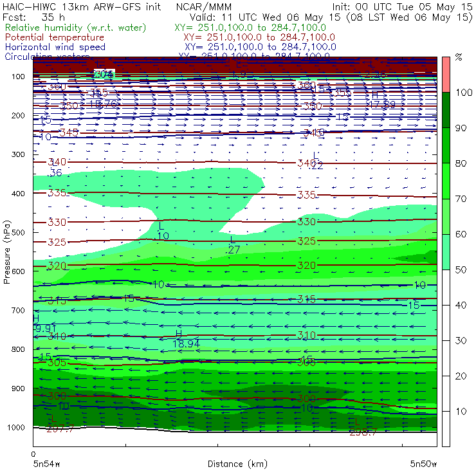Viewport: 476px width, 476px height.
Task: Click the pink above-100% colorbar segment
Action: [x=446, y=75]
